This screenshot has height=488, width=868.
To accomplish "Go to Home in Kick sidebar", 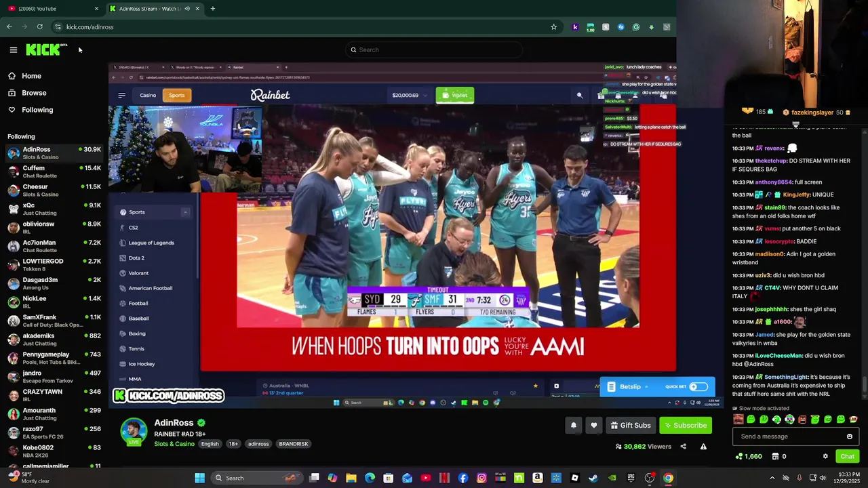I will click(24, 76).
